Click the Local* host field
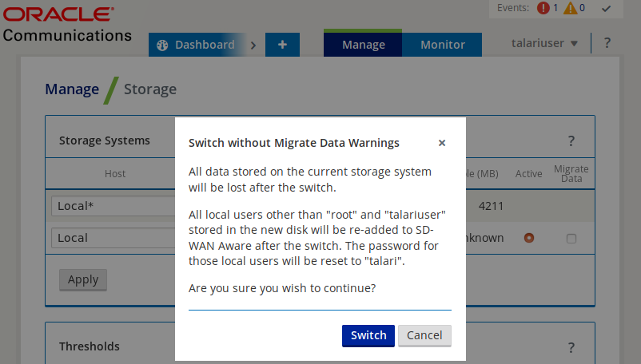 point(113,206)
